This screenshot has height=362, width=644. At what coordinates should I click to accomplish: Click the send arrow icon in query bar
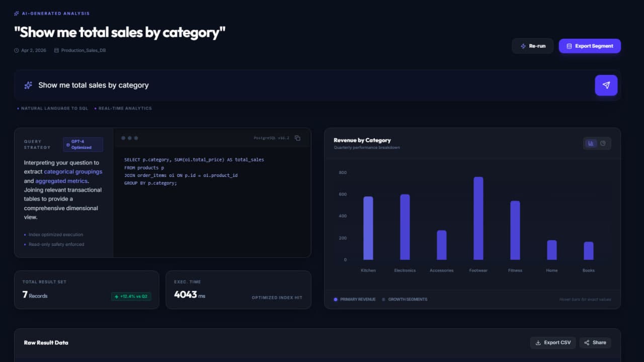[606, 85]
